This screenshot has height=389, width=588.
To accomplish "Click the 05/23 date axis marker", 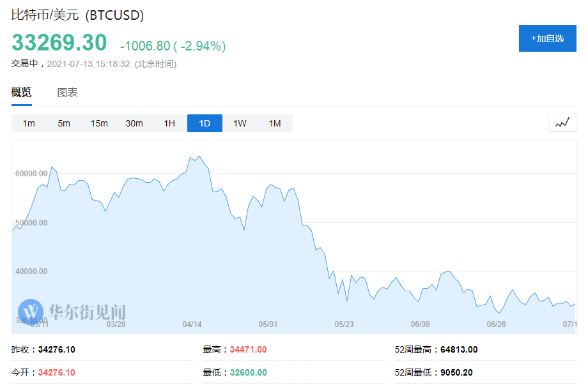I will (344, 324).
